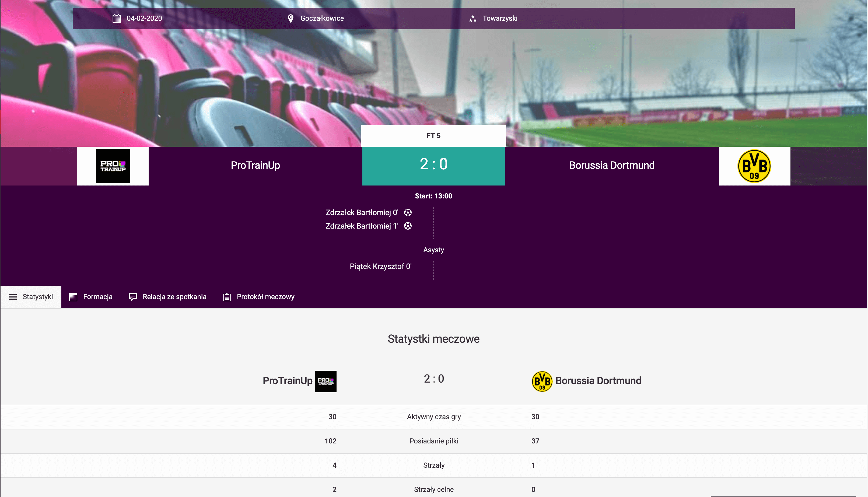The width and height of the screenshot is (868, 497).
Task: Click assist entry Piątek Krzysztof 0'
Action: 381,267
